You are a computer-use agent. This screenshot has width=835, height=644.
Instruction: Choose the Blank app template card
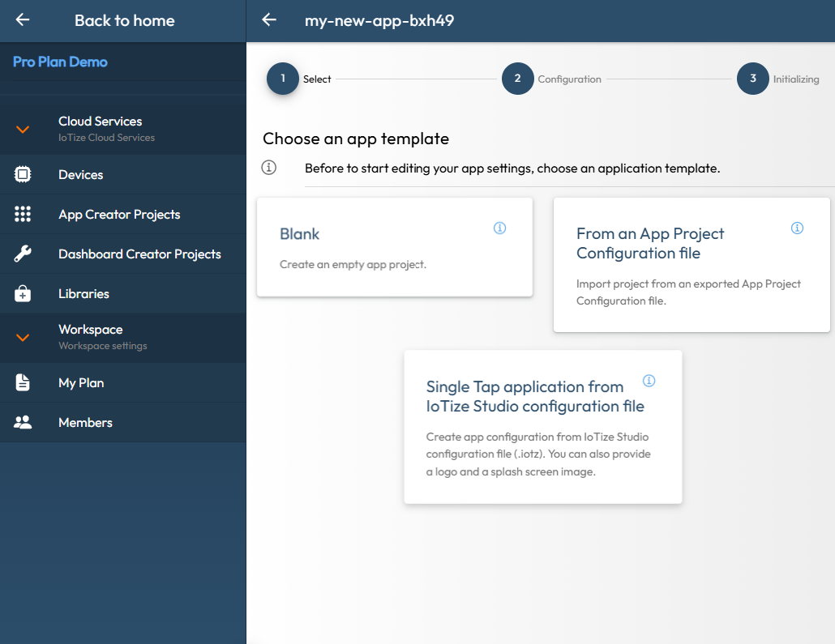(394, 247)
